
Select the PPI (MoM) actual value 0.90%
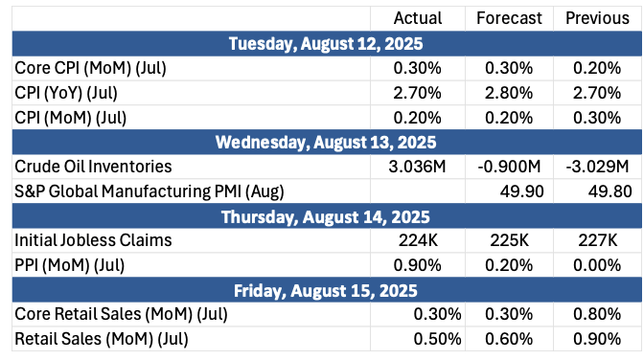pos(418,265)
